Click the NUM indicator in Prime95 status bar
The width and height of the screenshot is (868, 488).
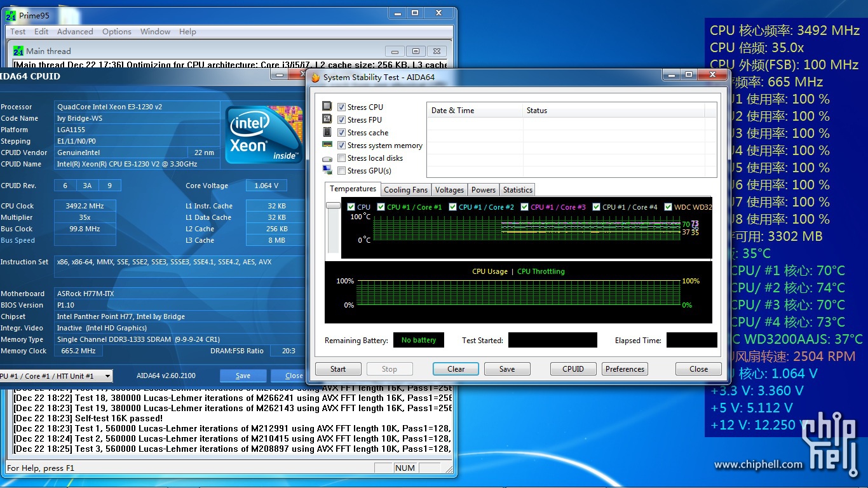pos(405,468)
